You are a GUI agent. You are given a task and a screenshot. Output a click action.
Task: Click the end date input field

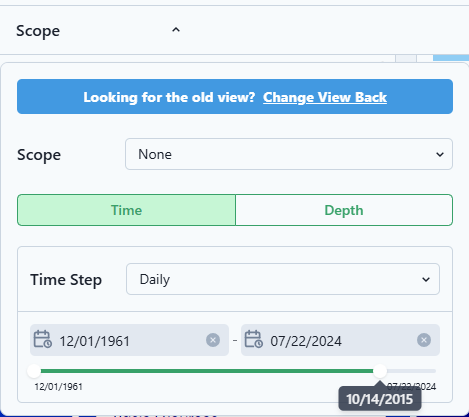click(340, 340)
